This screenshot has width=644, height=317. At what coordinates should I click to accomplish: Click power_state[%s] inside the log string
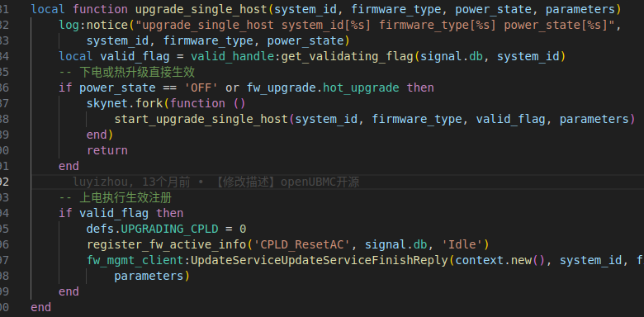(x=556, y=25)
